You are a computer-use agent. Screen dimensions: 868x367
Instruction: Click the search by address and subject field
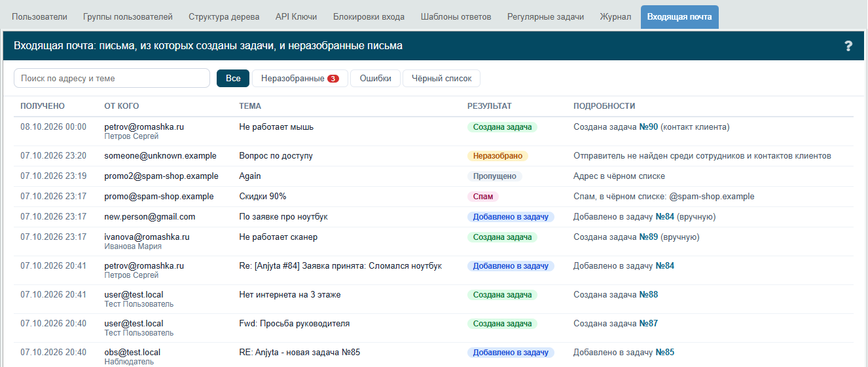click(112, 78)
